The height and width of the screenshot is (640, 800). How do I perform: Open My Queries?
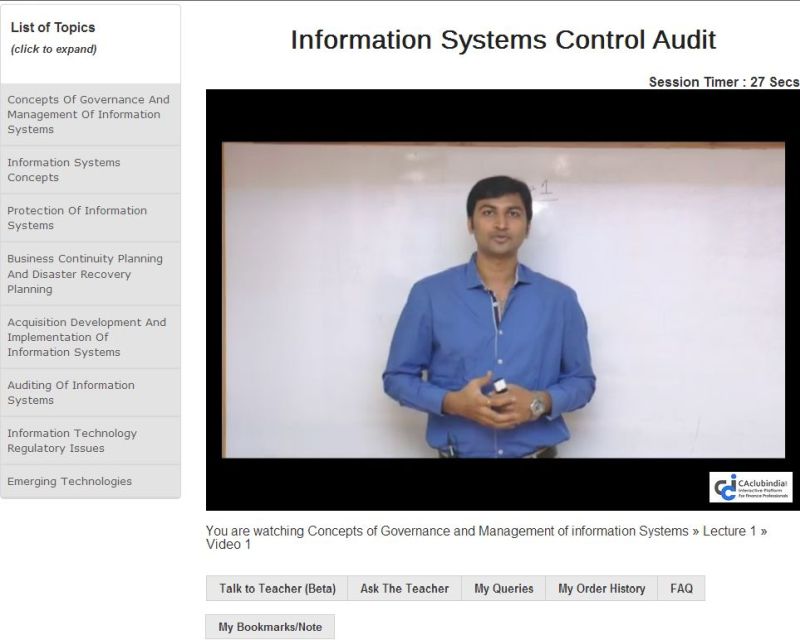coord(503,588)
